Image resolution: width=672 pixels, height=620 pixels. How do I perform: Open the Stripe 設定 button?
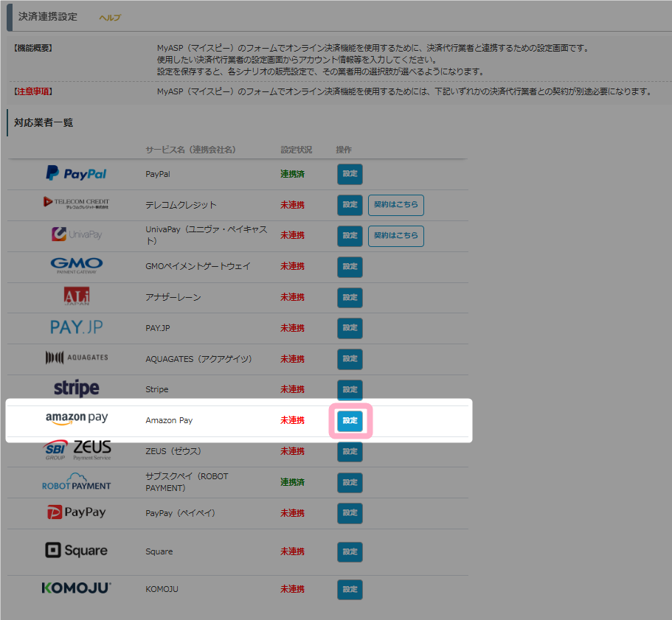click(x=350, y=389)
